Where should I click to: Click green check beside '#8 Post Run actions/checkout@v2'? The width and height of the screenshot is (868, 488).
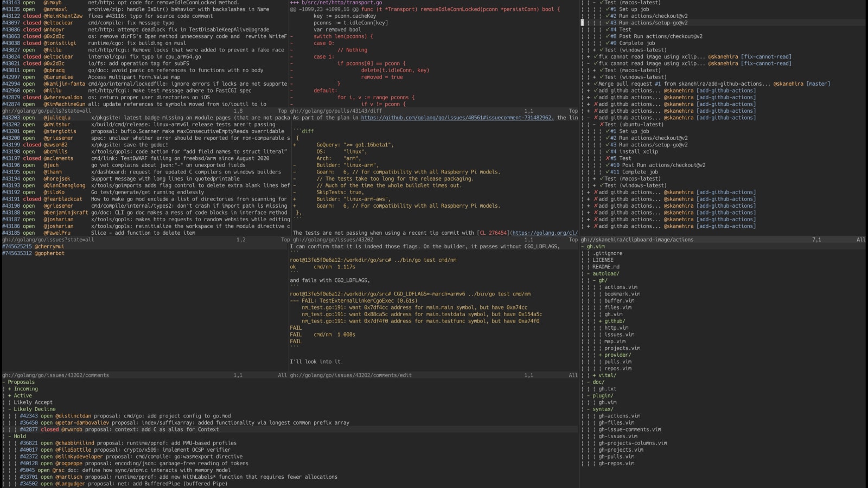coord(607,36)
